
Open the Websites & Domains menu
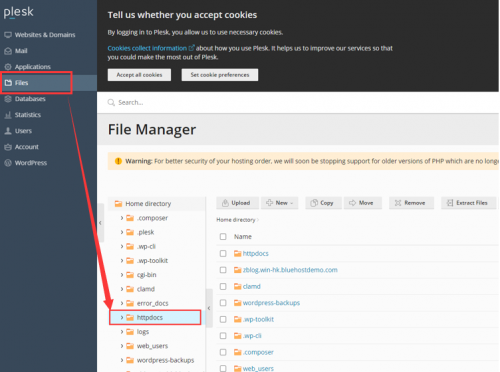click(x=40, y=35)
